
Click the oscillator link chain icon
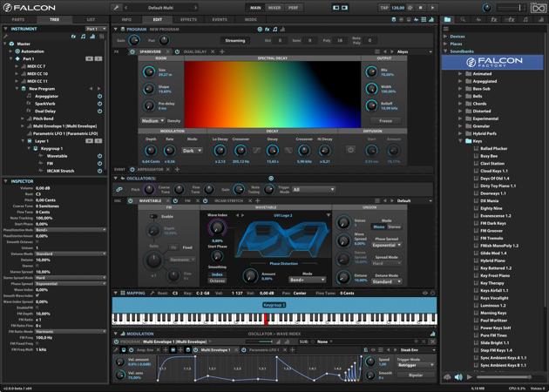119,189
